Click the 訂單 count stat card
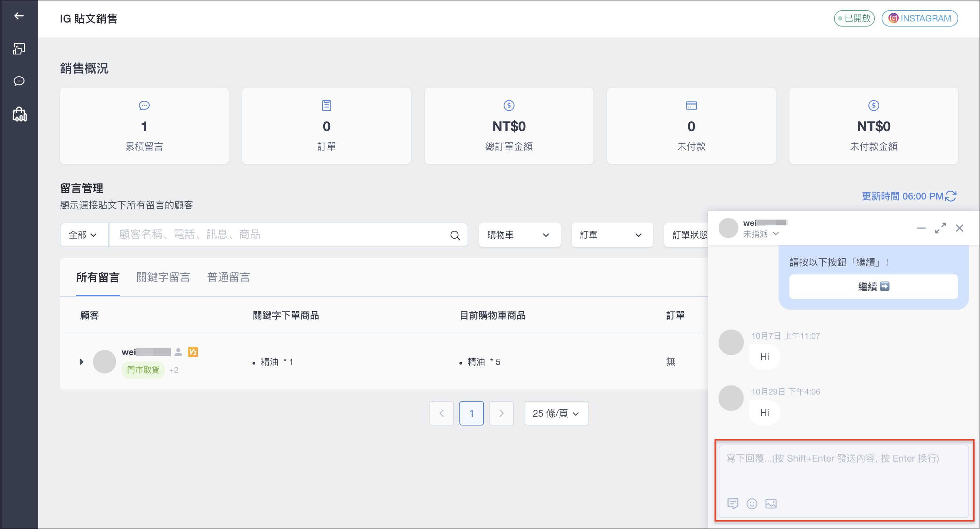Screen dimensions: 980x529 point(326,126)
